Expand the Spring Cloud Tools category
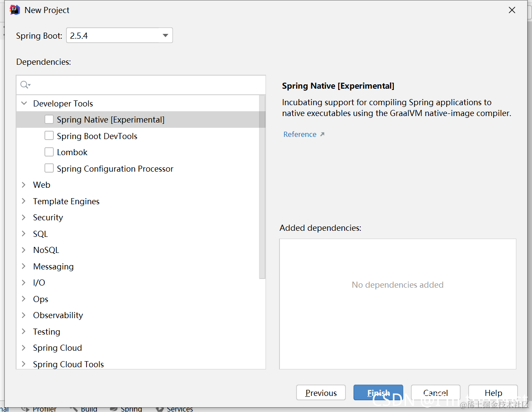This screenshot has width=532, height=412. click(24, 364)
